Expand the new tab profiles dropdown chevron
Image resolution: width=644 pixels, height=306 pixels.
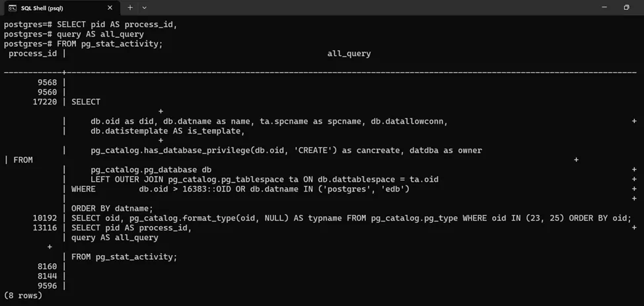click(x=145, y=8)
